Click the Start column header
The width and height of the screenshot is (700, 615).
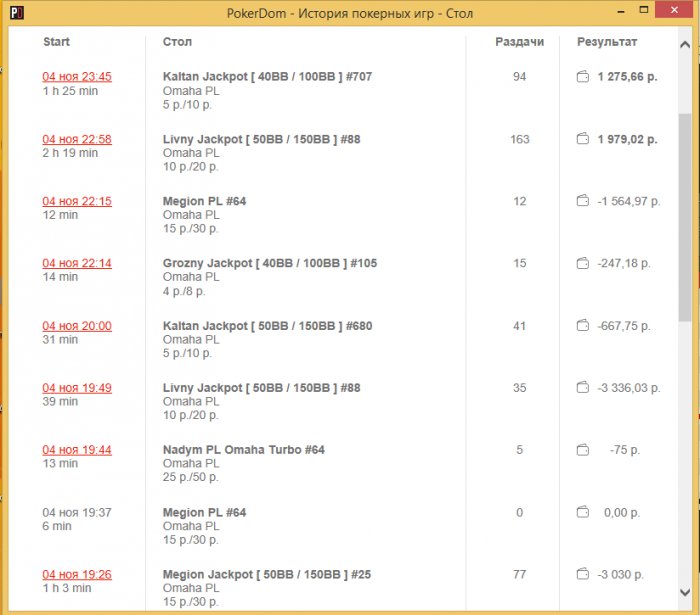[56, 42]
